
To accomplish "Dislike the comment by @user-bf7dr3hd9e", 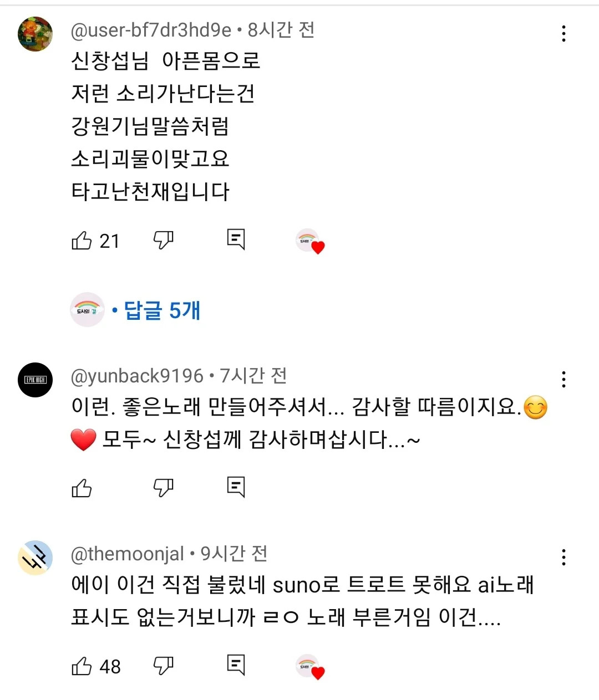I will pos(163,241).
